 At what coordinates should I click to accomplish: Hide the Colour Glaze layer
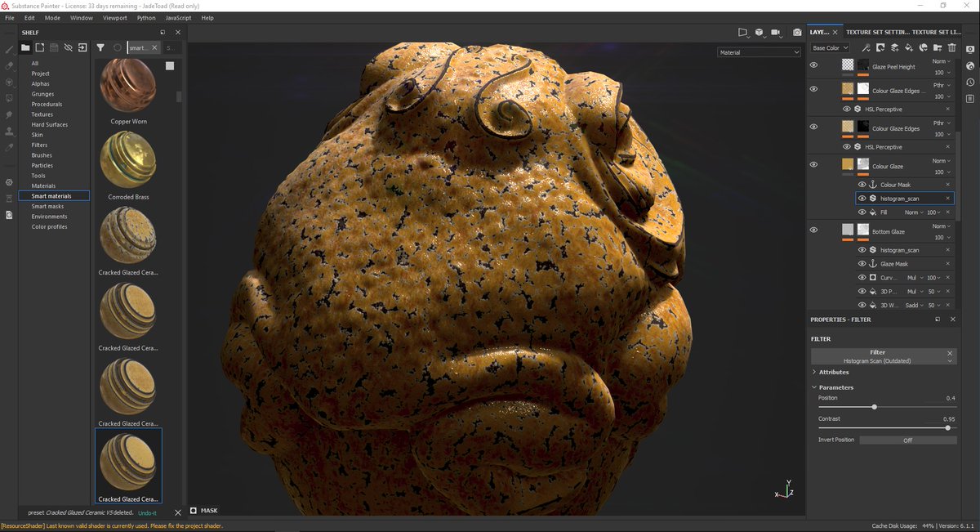click(x=813, y=164)
